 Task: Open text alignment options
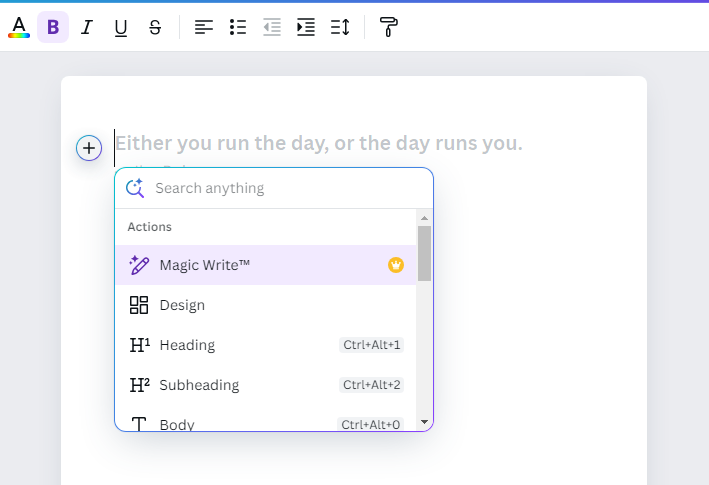tap(204, 27)
